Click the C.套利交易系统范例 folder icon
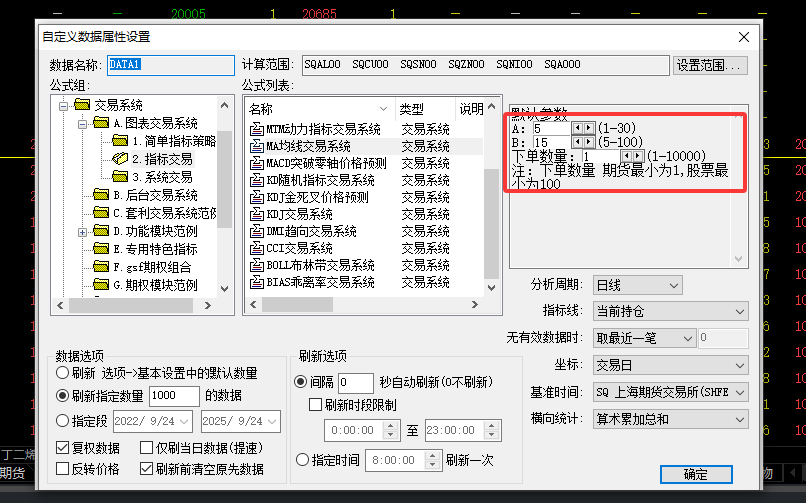 coord(101,213)
